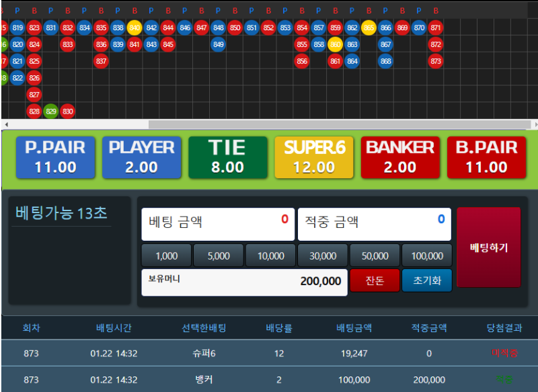Click the red round 830 marker
The image size is (538, 392).
click(x=68, y=112)
